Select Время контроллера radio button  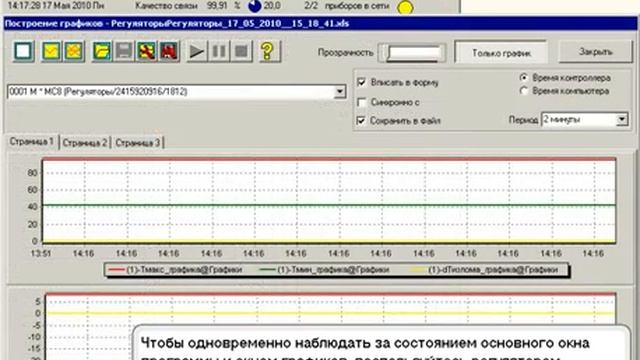(524, 78)
